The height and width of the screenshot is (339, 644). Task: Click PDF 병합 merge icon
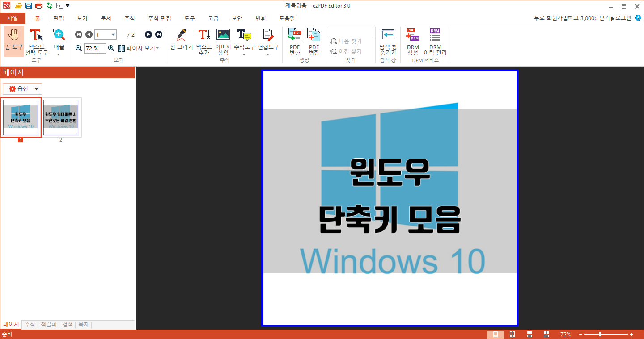[314, 41]
